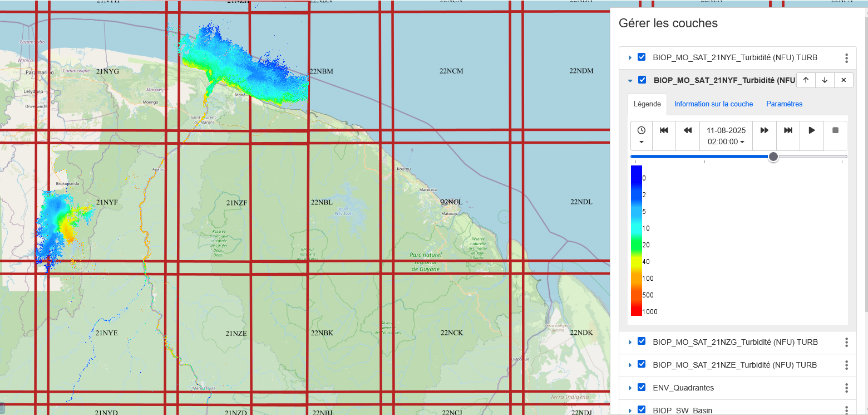
Task: Click the clock icon in time controls
Action: tap(642, 130)
